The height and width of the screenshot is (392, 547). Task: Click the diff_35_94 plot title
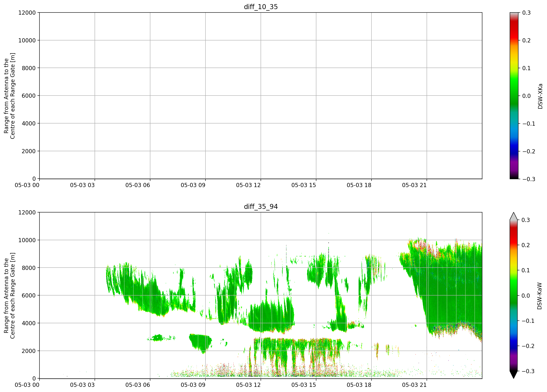[x=261, y=207]
